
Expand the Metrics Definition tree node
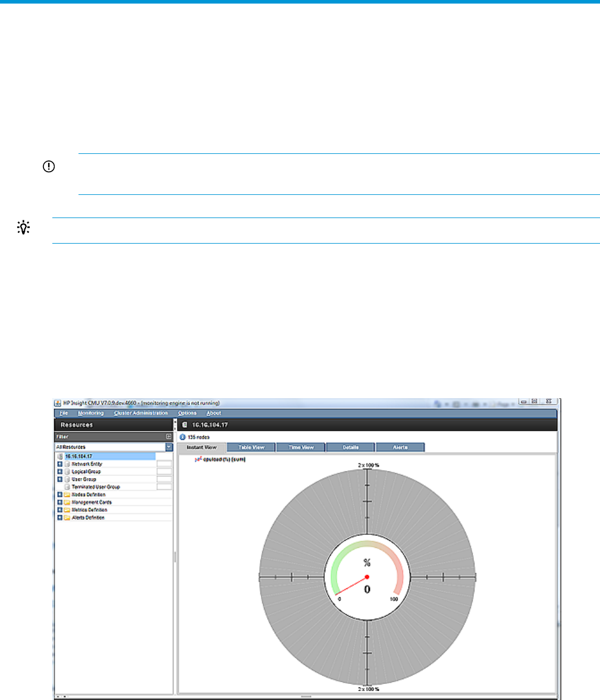(59, 510)
